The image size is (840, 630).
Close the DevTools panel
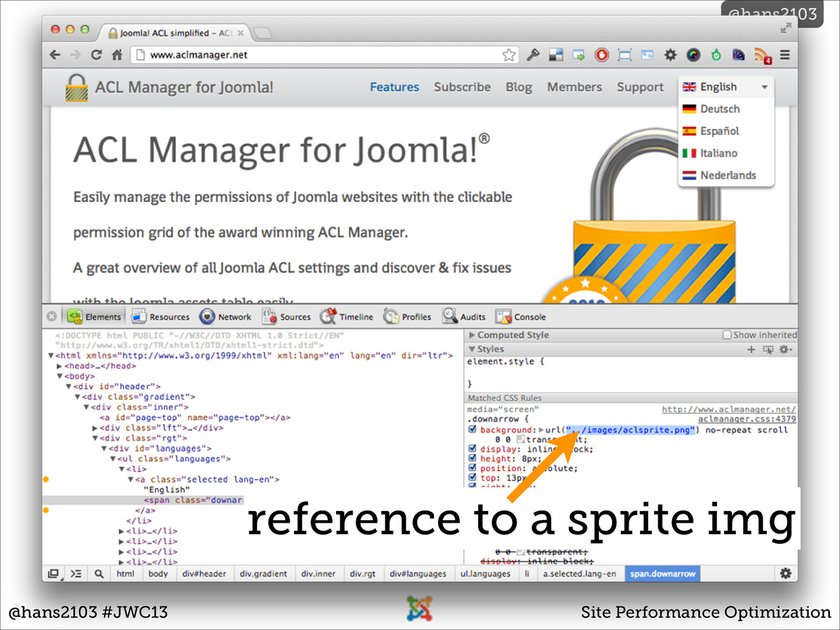click(x=51, y=317)
